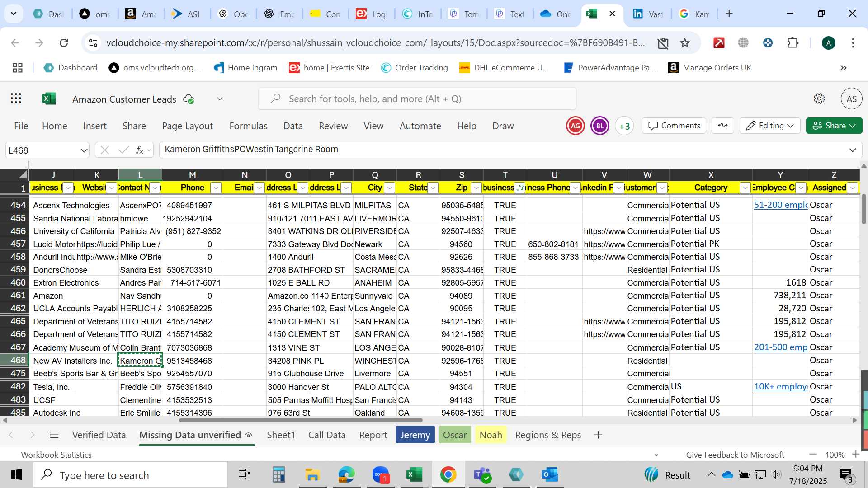Screen dimensions: 868x488
Task: Open the State column filter dropdown
Action: click(433, 188)
